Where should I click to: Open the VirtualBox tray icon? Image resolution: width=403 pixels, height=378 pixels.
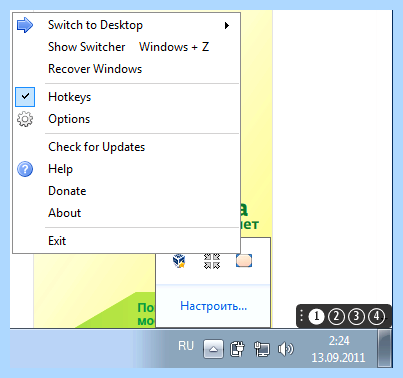(179, 261)
